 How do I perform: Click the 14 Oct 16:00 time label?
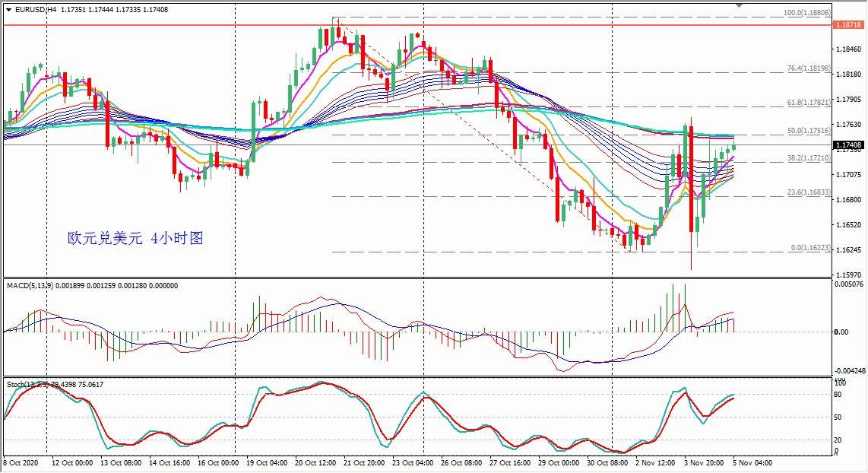click(169, 462)
